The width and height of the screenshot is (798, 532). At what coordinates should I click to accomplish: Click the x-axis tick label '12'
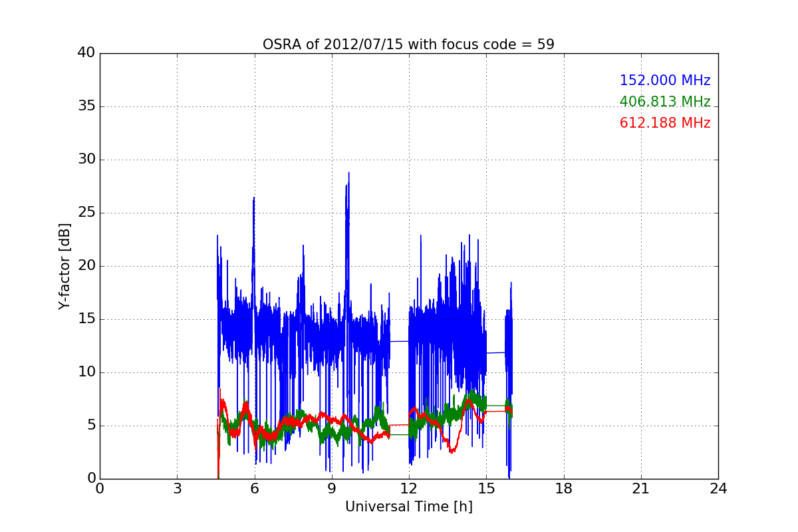coord(409,489)
